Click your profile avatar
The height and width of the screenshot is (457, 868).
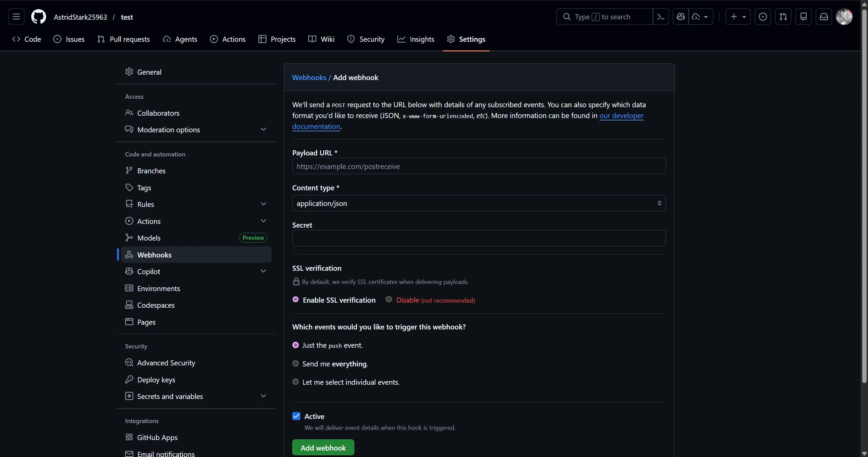[844, 17]
